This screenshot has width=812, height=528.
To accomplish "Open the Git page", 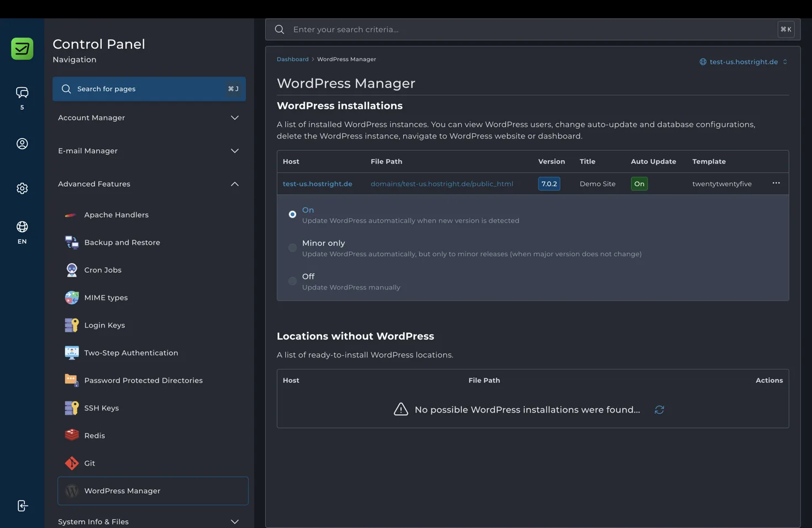I will pos(89,463).
